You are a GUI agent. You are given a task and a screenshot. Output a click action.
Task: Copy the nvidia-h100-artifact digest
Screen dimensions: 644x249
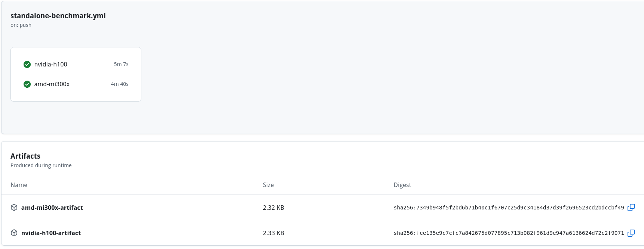tap(631, 233)
